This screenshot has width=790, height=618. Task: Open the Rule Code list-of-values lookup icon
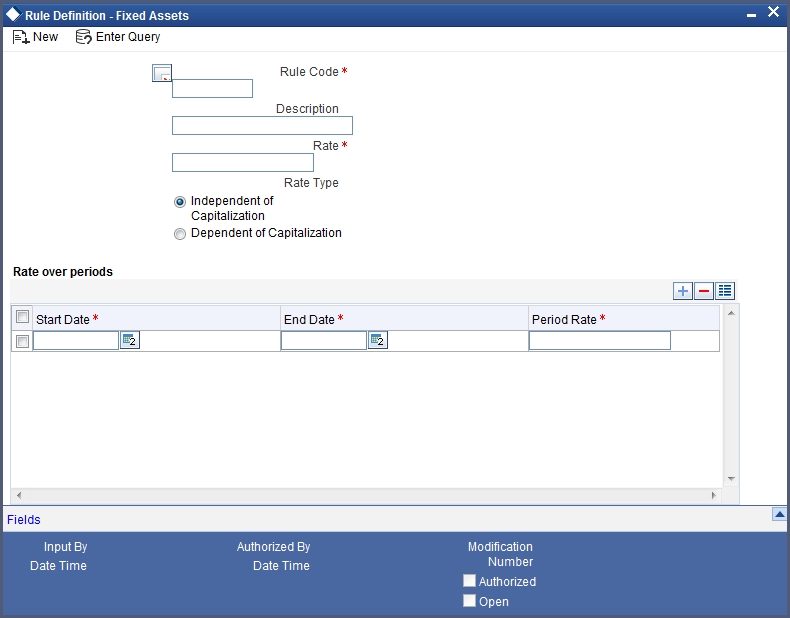click(x=162, y=73)
